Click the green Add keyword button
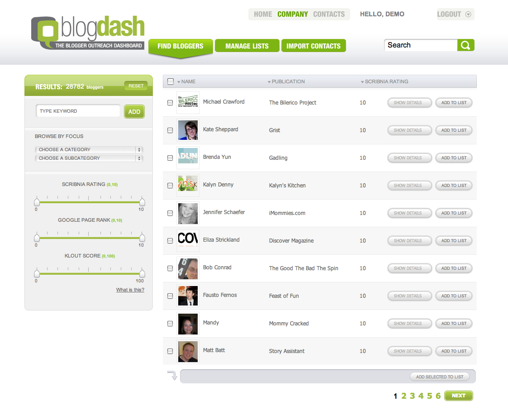Image resolution: width=508 pixels, height=420 pixels. [134, 112]
